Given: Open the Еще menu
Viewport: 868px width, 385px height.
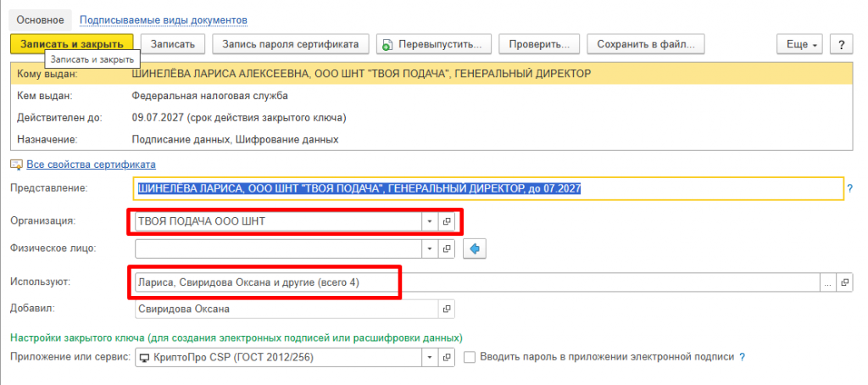Looking at the screenshot, I should 800,44.
